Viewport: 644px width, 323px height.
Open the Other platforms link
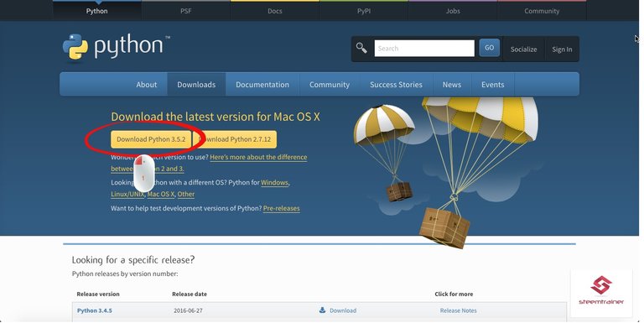click(186, 194)
